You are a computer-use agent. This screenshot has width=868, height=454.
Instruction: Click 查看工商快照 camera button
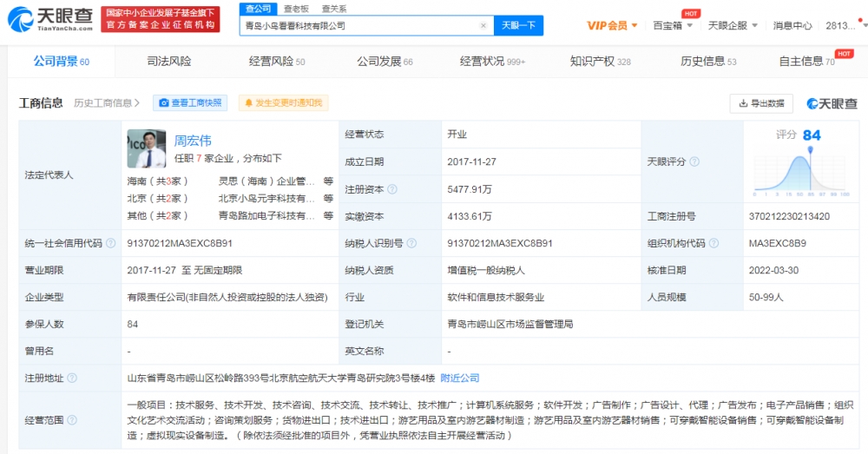[190, 103]
